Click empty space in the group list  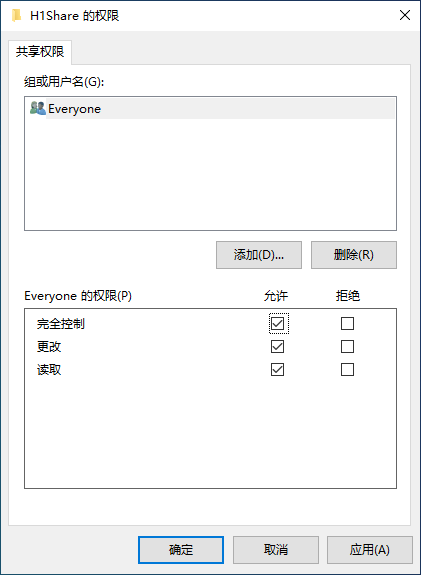click(210, 174)
